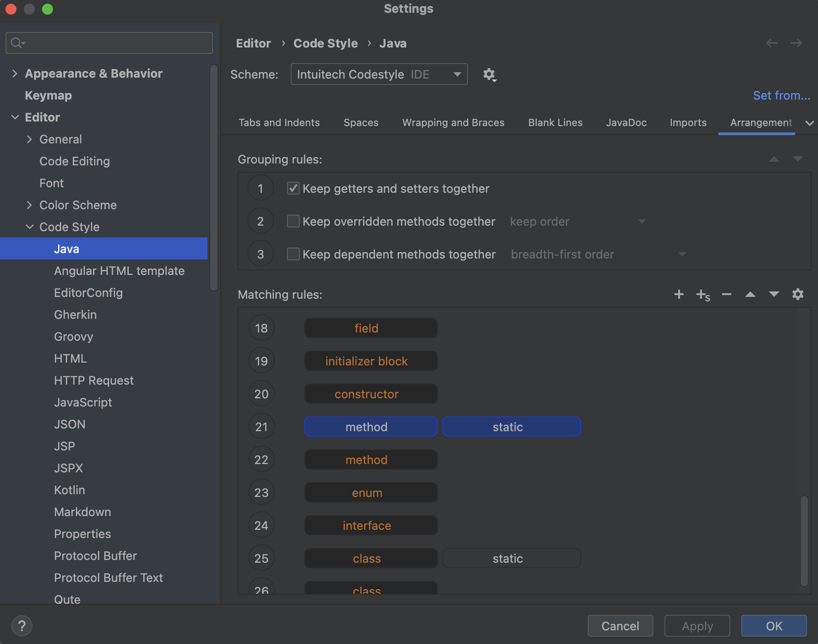Expand the Appearance & Behavior section

[x=15, y=74]
